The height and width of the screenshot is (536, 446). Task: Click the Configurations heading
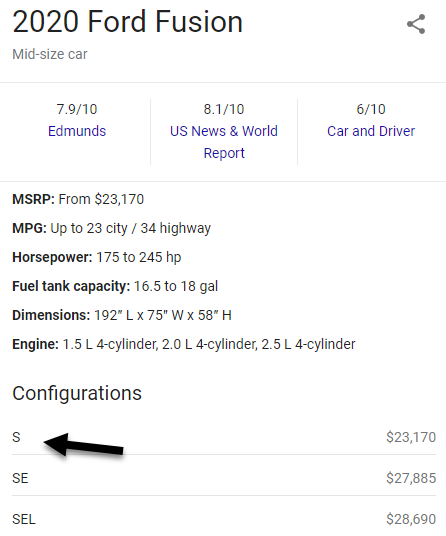click(77, 393)
